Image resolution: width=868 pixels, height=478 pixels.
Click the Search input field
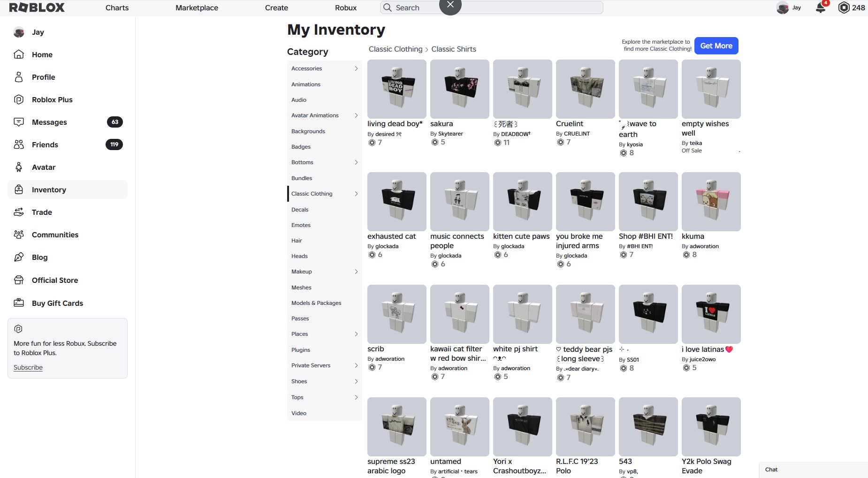(491, 8)
